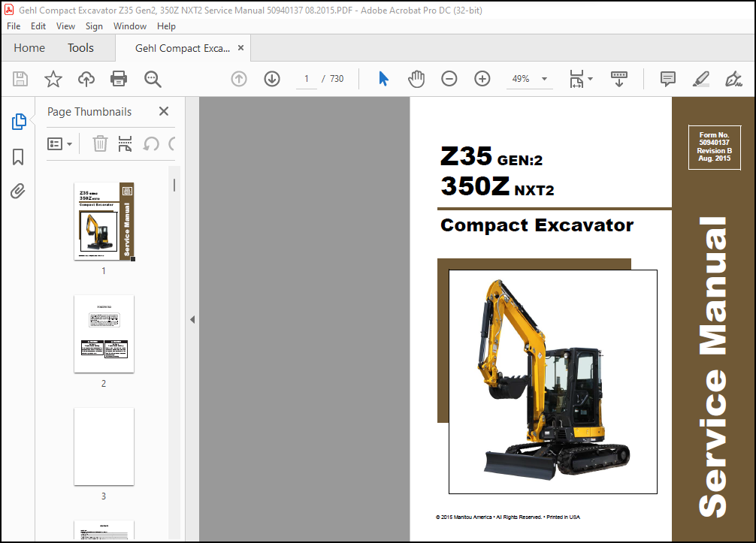The image size is (756, 543).
Task: Select page 2 thumbnail
Action: click(x=104, y=334)
